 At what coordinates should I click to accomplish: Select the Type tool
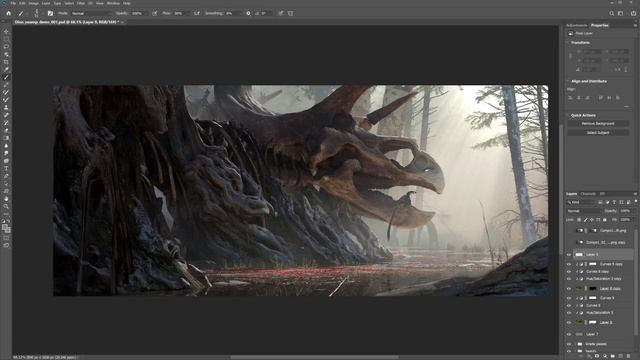[6, 168]
